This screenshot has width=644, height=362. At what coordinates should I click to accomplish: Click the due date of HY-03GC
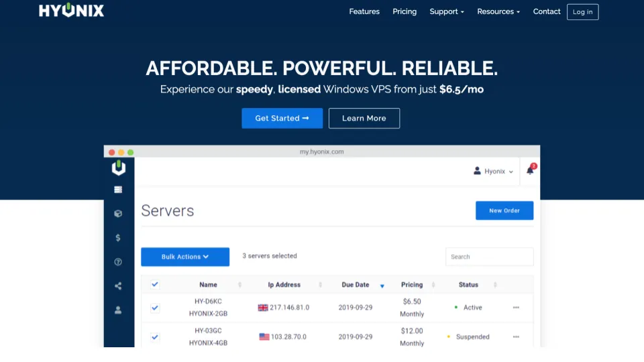click(356, 337)
